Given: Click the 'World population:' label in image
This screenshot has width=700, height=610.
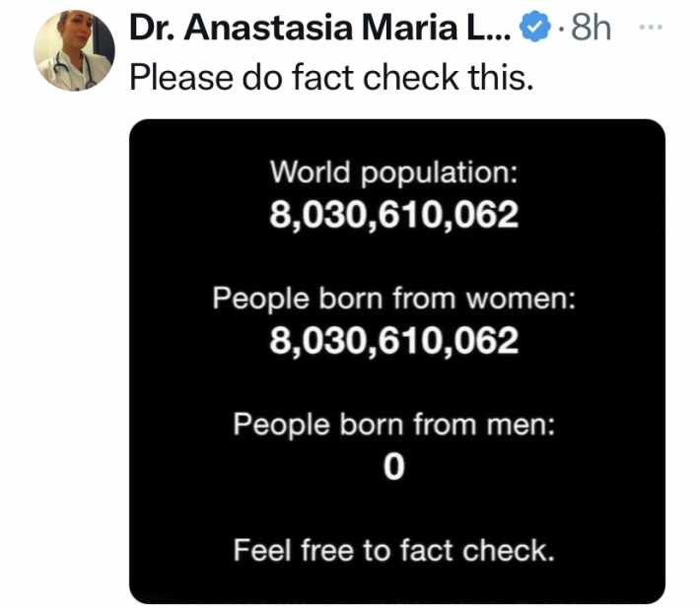Looking at the screenshot, I should click(x=394, y=172).
